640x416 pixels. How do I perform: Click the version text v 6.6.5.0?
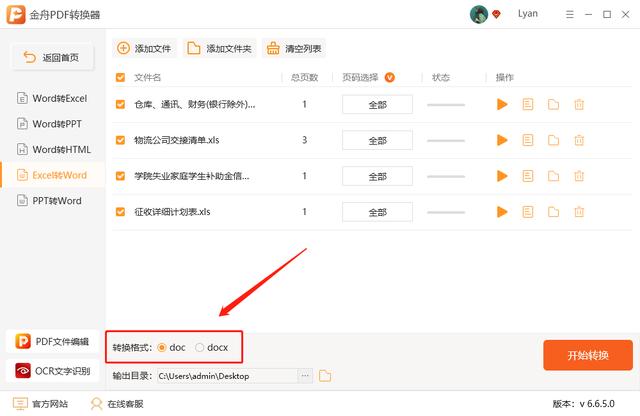pyautogui.click(x=597, y=404)
